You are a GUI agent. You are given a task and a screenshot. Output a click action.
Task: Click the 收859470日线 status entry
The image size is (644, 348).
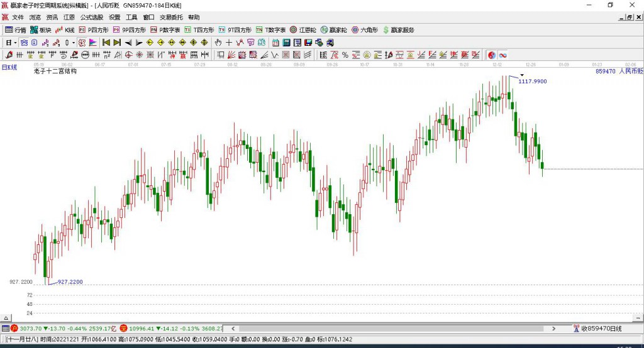point(597,329)
